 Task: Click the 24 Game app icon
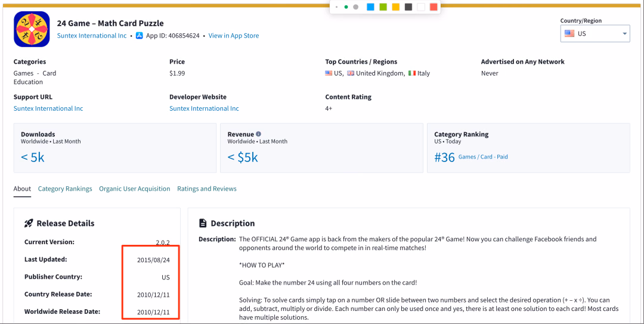[x=32, y=29]
